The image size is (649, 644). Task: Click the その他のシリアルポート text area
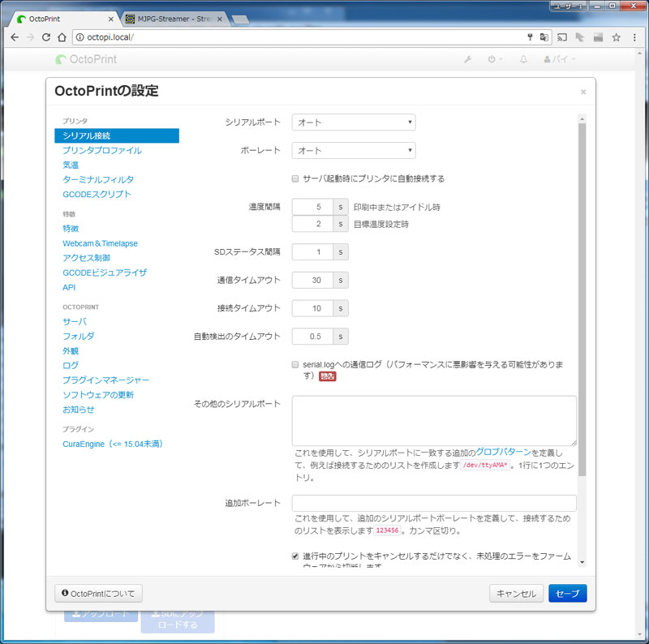click(x=434, y=420)
